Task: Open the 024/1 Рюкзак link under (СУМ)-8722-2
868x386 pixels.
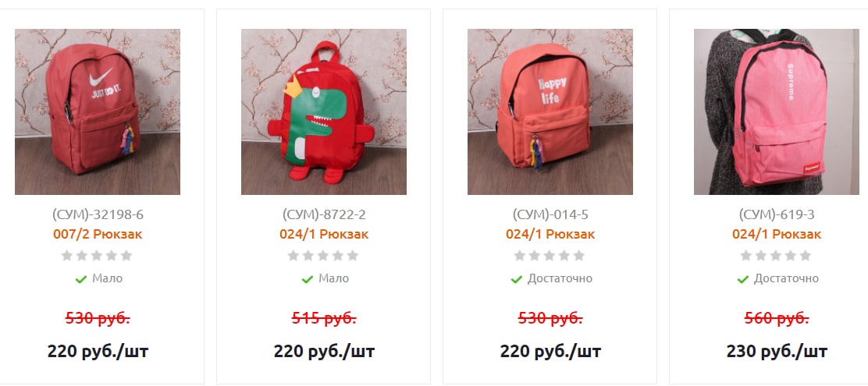Action: pos(324,235)
